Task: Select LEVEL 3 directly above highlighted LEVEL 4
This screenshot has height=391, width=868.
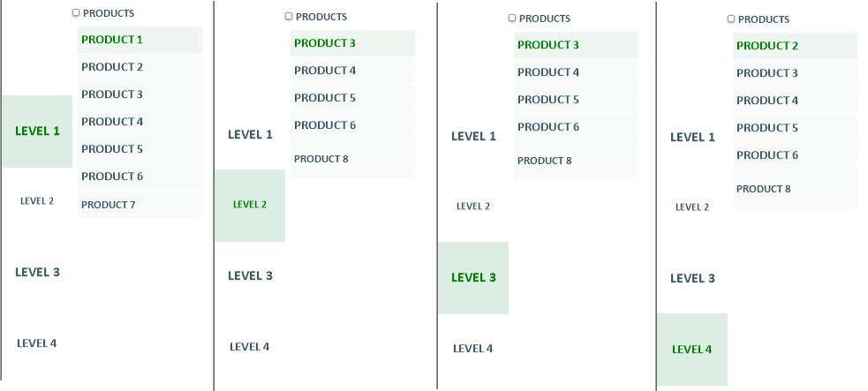Action: (x=692, y=278)
